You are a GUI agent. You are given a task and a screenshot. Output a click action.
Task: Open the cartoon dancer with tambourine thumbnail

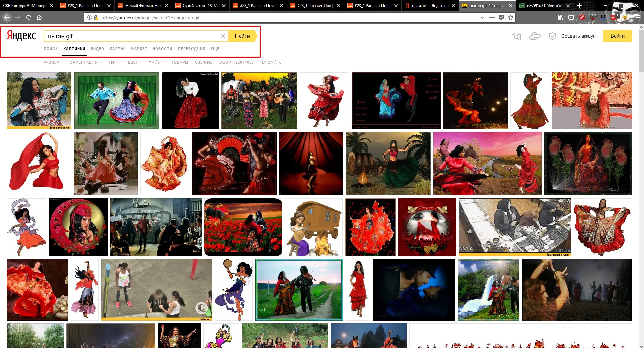tap(234, 290)
